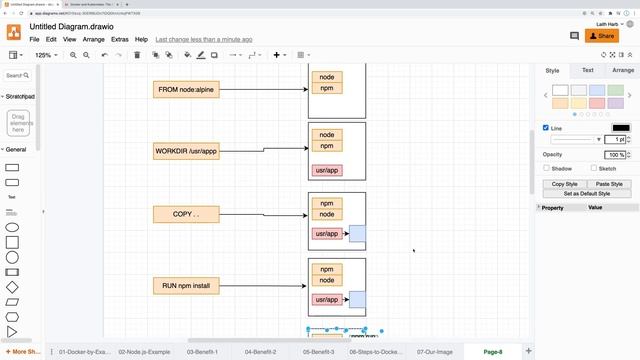The width and height of the screenshot is (640, 360).
Task: Edit the line width 1 pt field
Action: coord(615,140)
